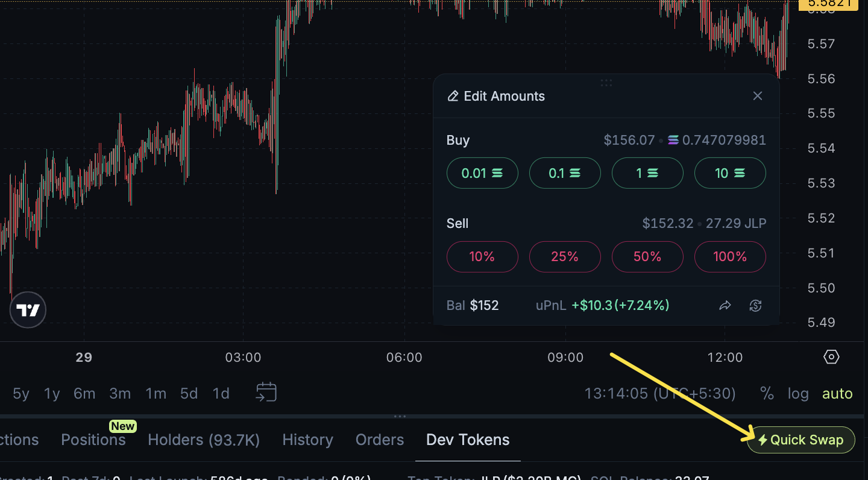Click the pencil icon beside Edit Amounts
The height and width of the screenshot is (480, 868).
pyautogui.click(x=453, y=95)
